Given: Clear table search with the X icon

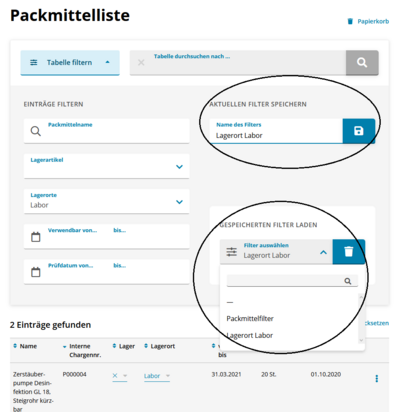Looking at the screenshot, I should 141,62.
